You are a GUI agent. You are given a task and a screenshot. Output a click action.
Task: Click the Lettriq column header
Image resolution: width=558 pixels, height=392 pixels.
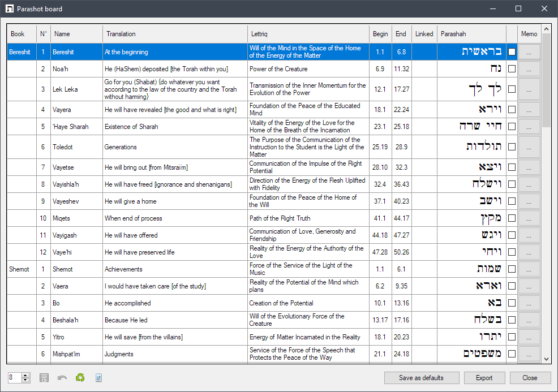pos(308,34)
